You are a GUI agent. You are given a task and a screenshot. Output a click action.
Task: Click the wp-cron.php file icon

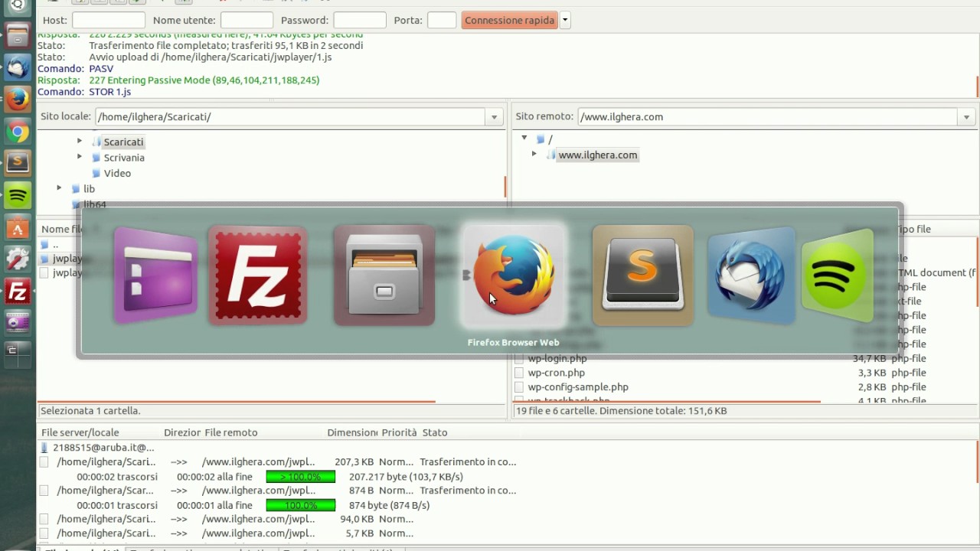pyautogui.click(x=518, y=373)
